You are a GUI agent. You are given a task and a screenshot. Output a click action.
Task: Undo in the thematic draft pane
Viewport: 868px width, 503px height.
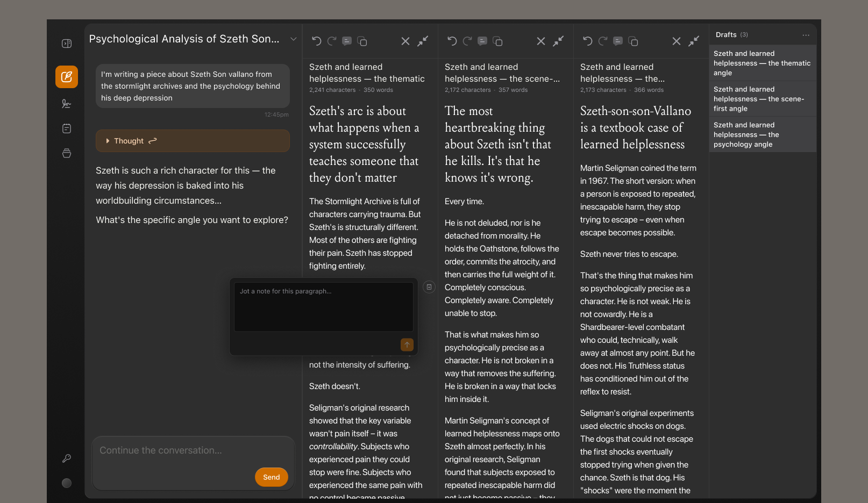(317, 41)
